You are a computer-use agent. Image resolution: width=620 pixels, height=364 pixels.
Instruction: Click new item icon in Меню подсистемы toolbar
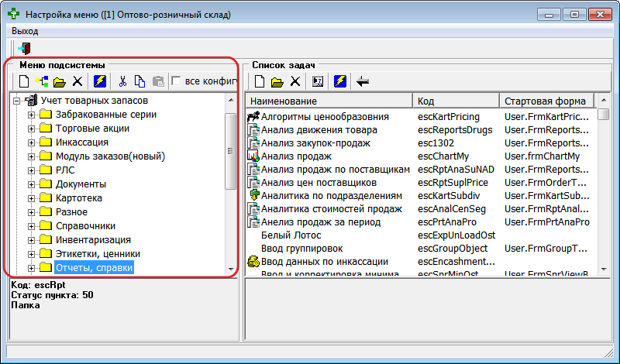point(24,81)
